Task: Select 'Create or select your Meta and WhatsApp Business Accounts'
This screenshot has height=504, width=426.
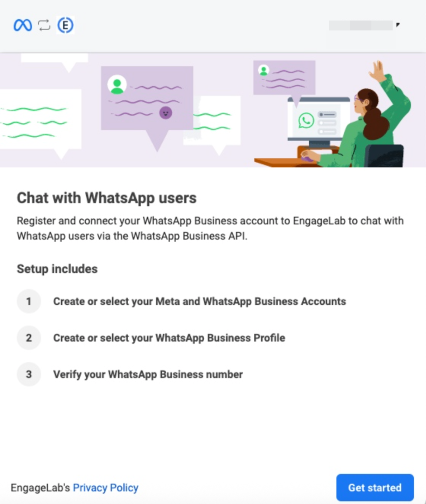Action: point(199,301)
